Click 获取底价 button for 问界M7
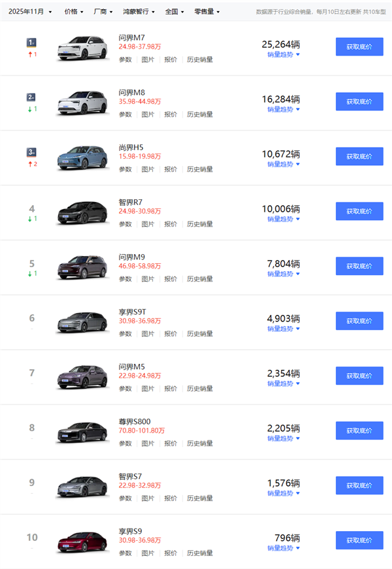The width and height of the screenshot is (392, 569). [359, 46]
